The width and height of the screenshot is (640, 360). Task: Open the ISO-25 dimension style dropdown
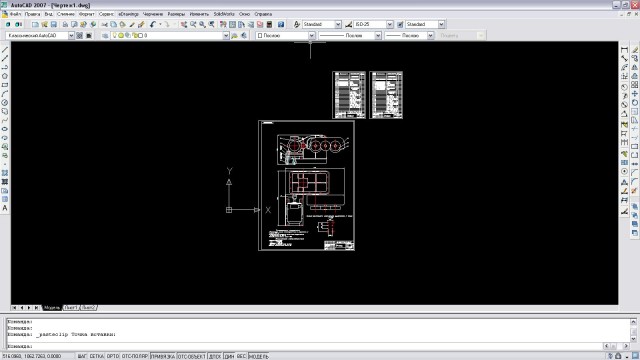tap(373, 24)
